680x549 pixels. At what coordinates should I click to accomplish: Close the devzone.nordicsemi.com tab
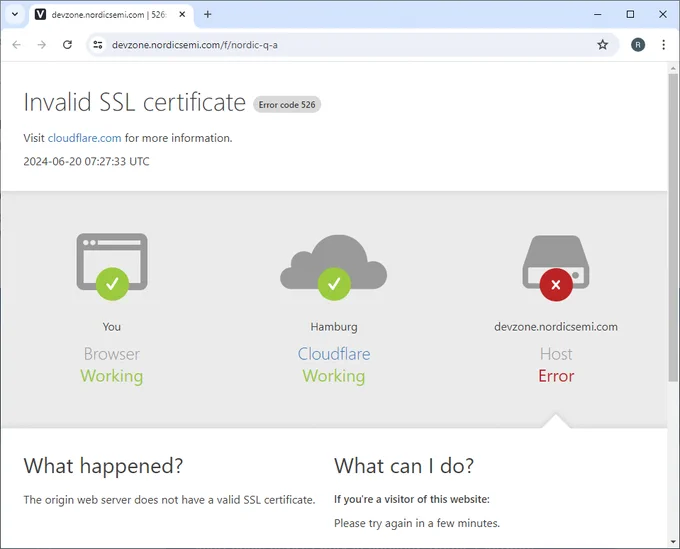pos(182,14)
